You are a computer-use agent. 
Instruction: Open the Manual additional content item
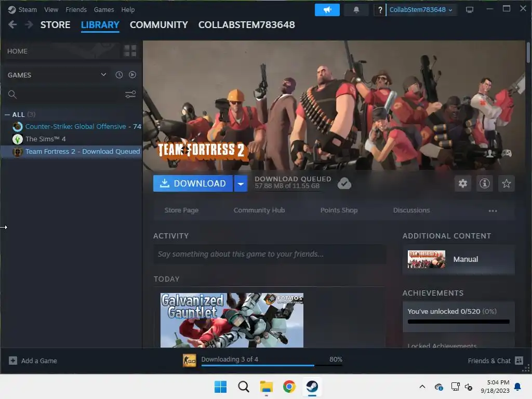pos(458,260)
